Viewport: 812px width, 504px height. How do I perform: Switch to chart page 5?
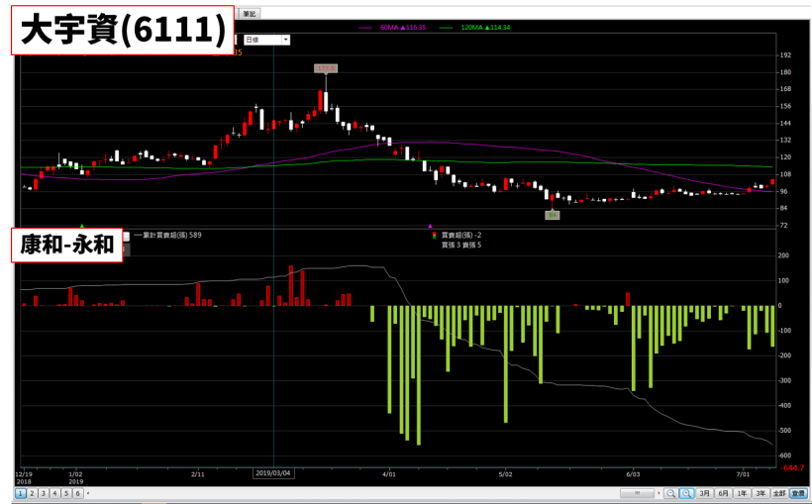pyautogui.click(x=66, y=493)
